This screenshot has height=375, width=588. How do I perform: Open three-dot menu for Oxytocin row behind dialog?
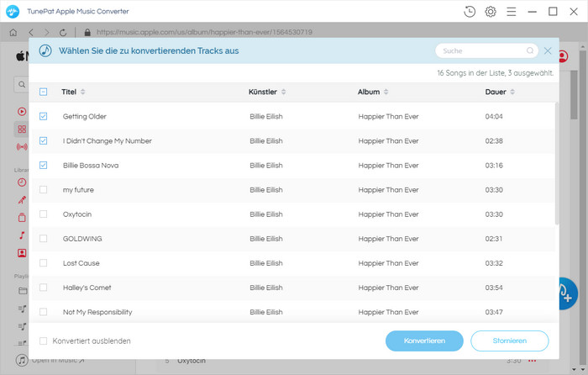(532, 361)
